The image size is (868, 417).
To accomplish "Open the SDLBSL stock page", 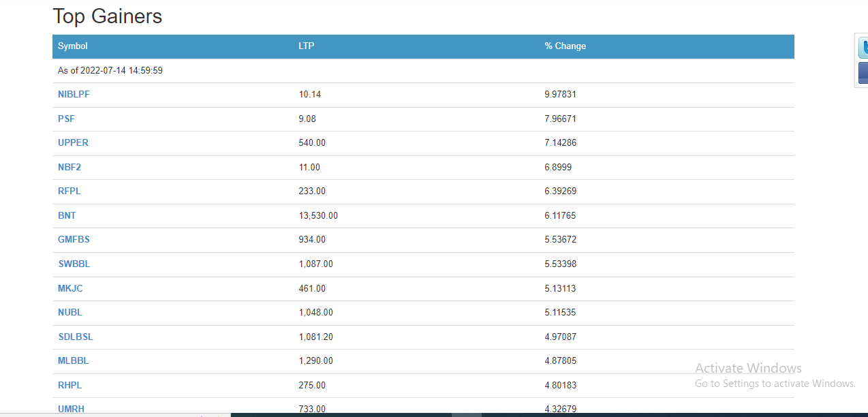I will click(x=75, y=337).
